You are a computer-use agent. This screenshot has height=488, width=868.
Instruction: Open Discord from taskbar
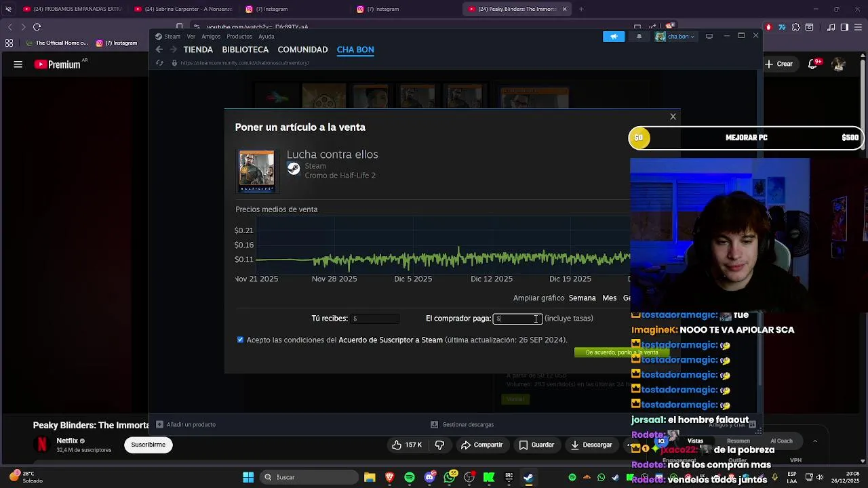coord(429,477)
